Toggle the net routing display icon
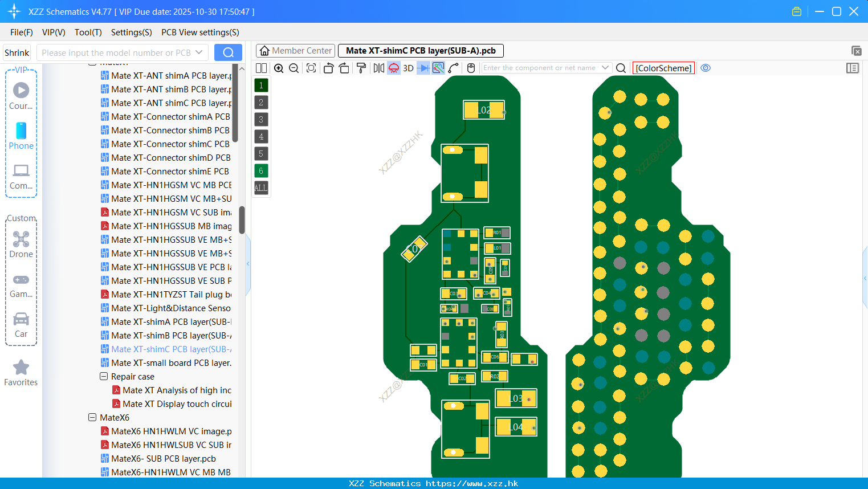The height and width of the screenshot is (489, 868). [438, 68]
